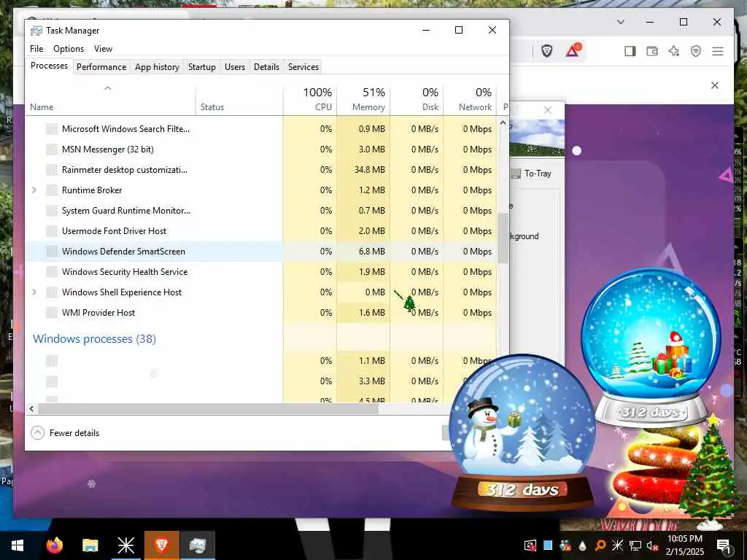The image size is (747, 560).
Task: Launch Firefox from the taskbar
Action: [x=54, y=545]
